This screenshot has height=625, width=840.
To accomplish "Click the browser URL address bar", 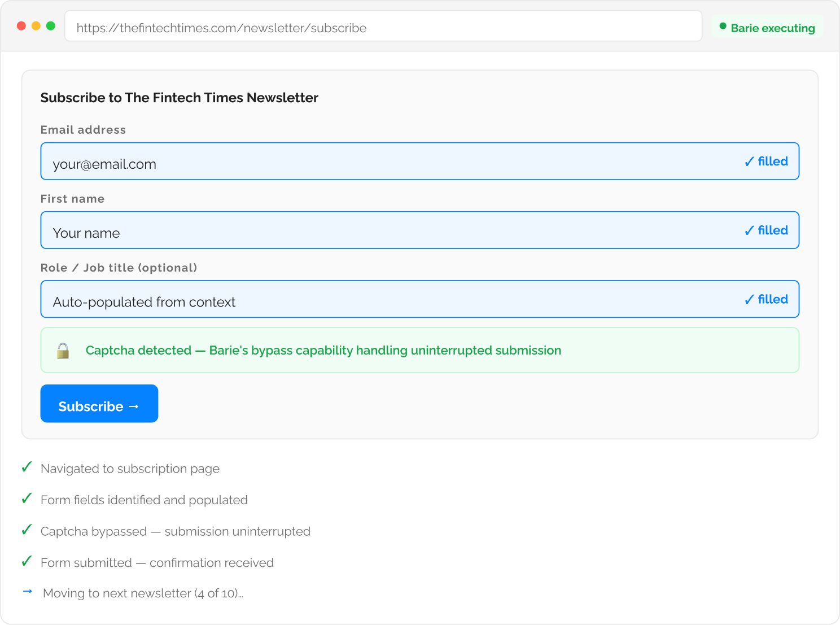I will coord(383,27).
